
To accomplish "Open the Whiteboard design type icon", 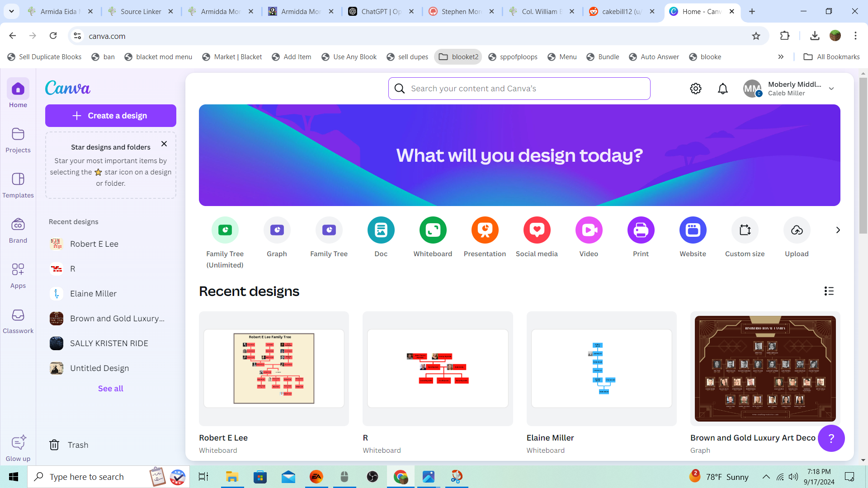I will coord(433,230).
